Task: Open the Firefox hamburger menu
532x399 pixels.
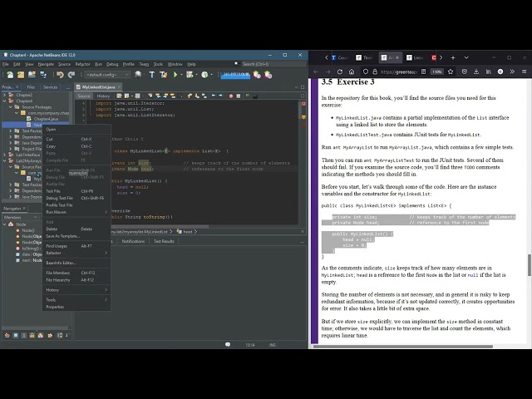Action: point(525,71)
